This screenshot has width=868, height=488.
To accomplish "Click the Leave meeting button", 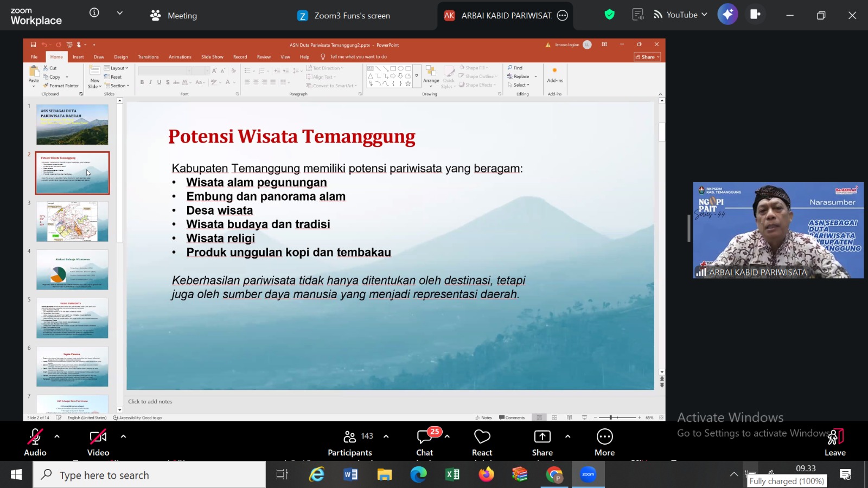I will click(x=835, y=442).
